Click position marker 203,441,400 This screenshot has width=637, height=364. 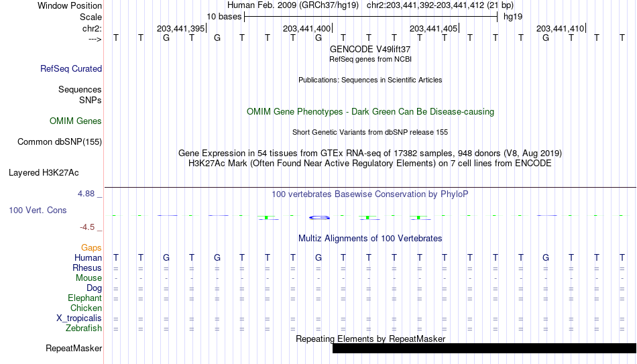click(x=306, y=28)
